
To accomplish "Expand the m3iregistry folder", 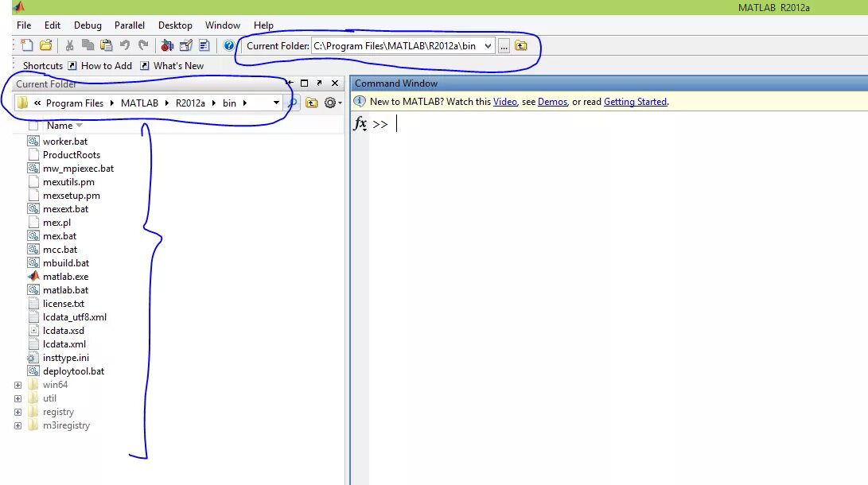I will click(x=18, y=426).
